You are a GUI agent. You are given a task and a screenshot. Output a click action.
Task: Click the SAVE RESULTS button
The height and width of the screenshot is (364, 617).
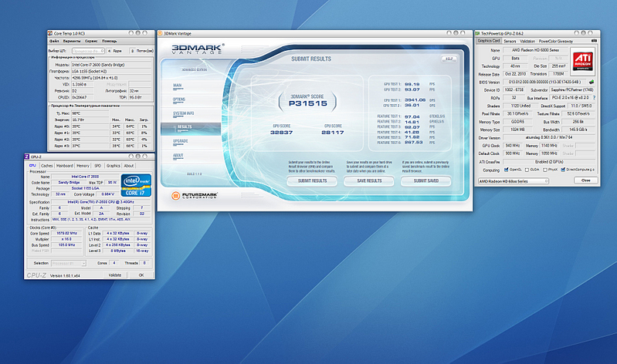pyautogui.click(x=369, y=180)
